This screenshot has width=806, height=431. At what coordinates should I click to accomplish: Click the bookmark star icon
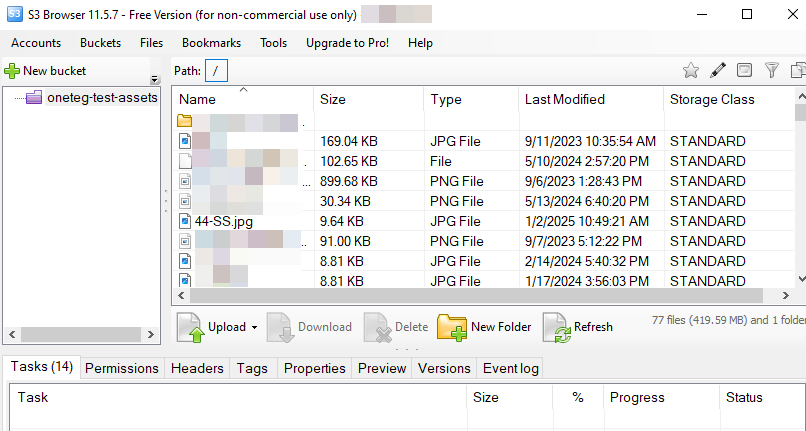[690, 70]
